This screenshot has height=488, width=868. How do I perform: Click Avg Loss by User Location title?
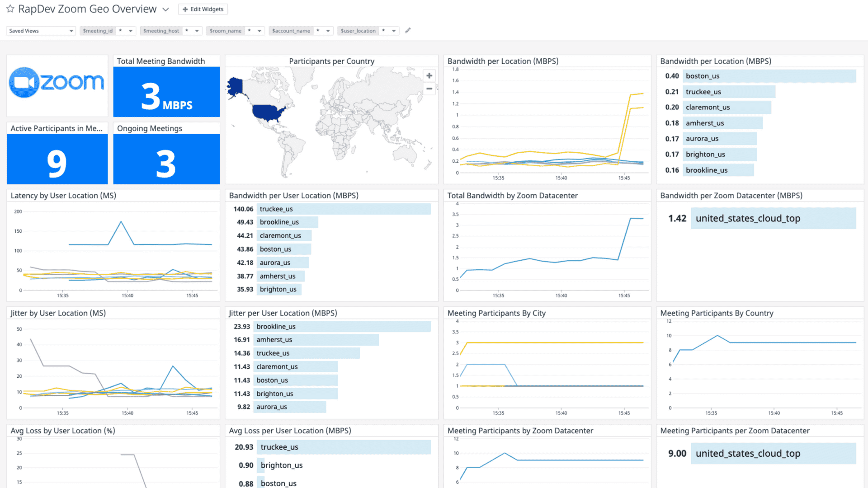(63, 431)
